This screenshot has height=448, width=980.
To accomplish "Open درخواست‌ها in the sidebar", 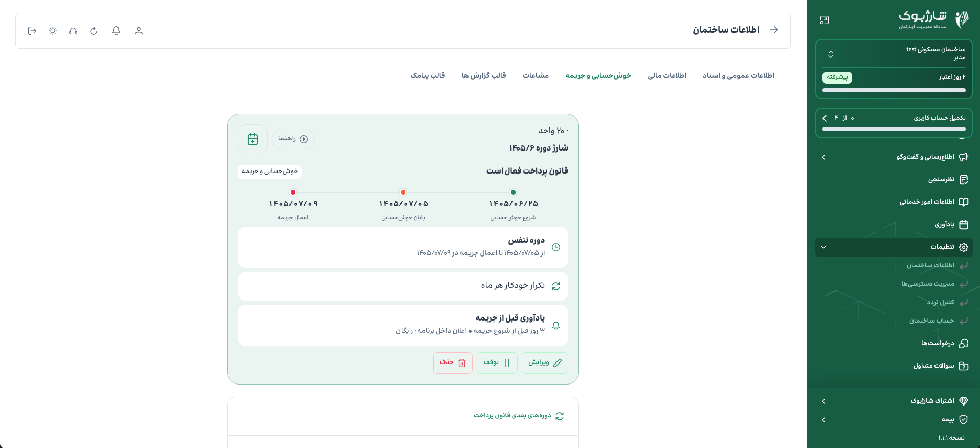I will [894, 344].
